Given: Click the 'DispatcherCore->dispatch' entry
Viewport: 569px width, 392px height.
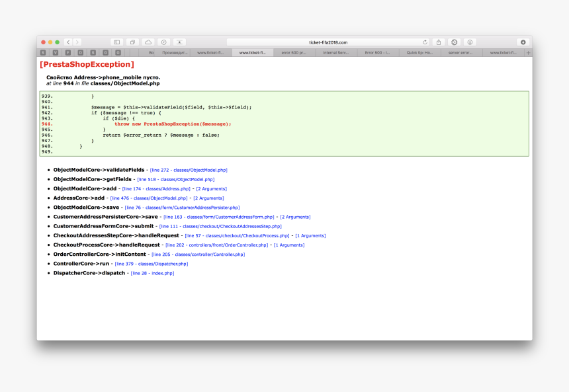Looking at the screenshot, I should (x=89, y=274).
